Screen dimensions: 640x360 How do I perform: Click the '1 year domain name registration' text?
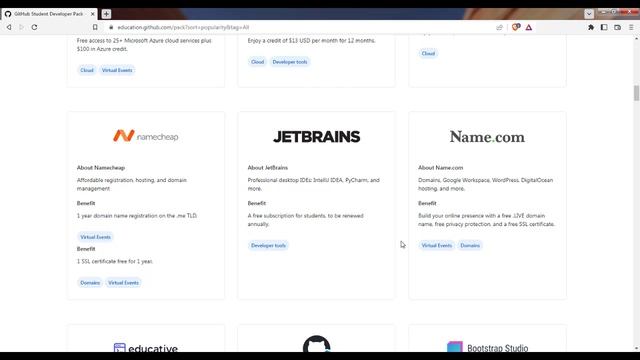(x=137, y=216)
